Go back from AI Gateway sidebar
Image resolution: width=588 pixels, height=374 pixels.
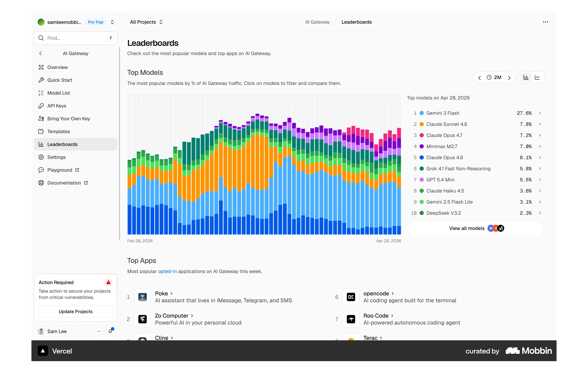coord(40,53)
